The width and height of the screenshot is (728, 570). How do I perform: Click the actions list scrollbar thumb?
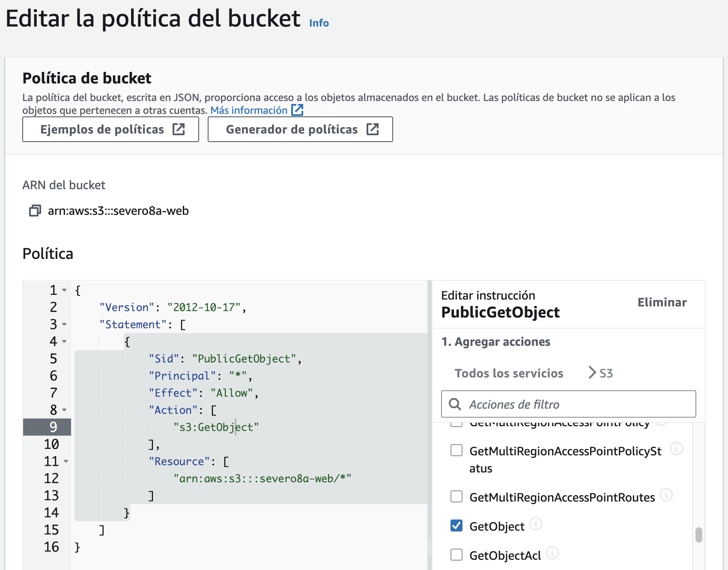[699, 534]
